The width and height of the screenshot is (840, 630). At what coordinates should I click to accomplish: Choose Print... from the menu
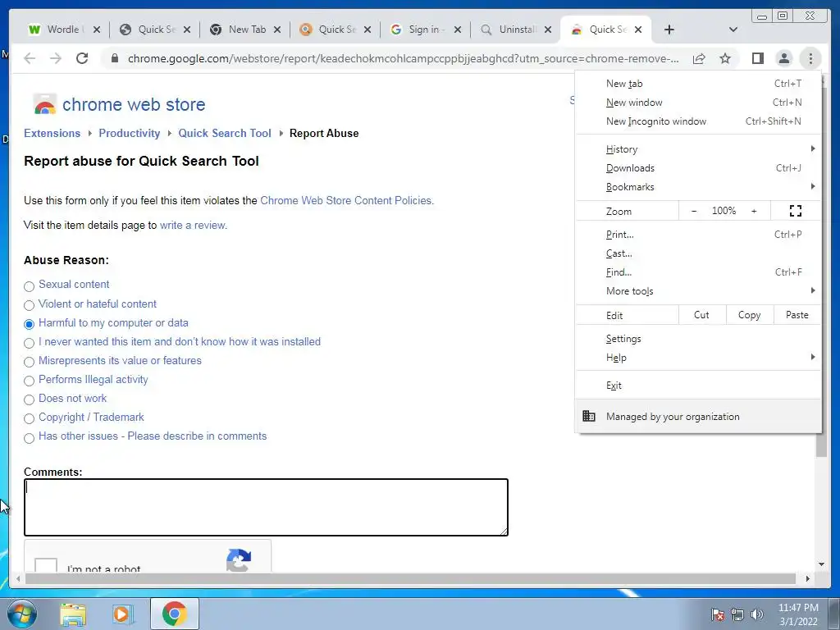(698, 235)
